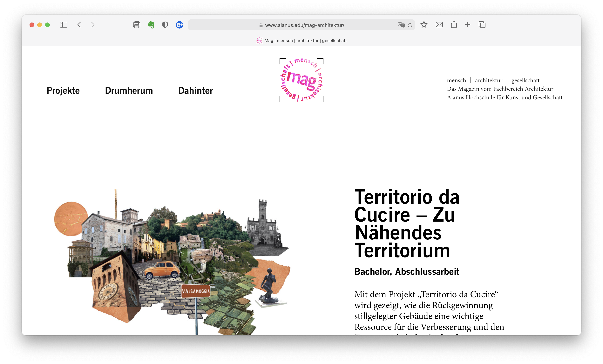Reload the current page
Viewport: 603px width, 364px height.
coord(410,25)
